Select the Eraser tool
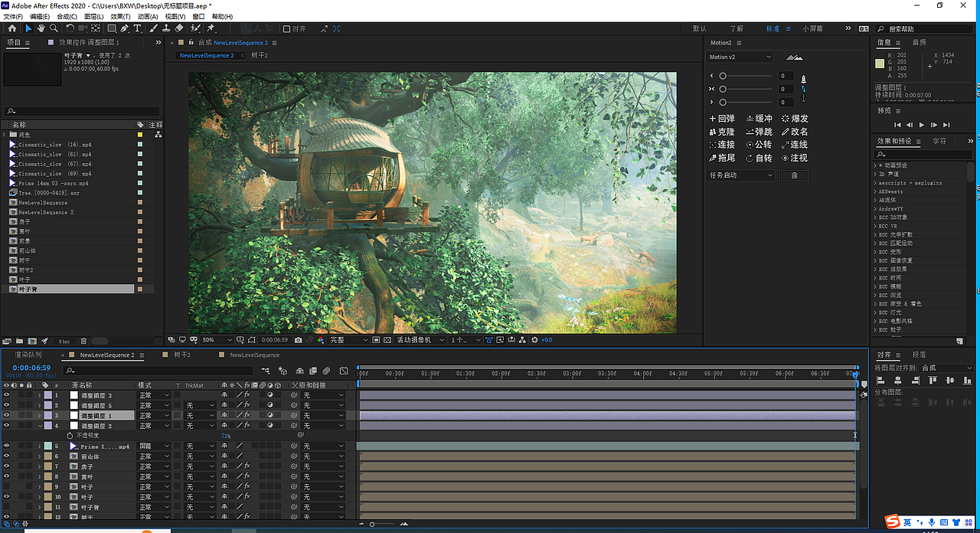The width and height of the screenshot is (980, 533). point(179,28)
